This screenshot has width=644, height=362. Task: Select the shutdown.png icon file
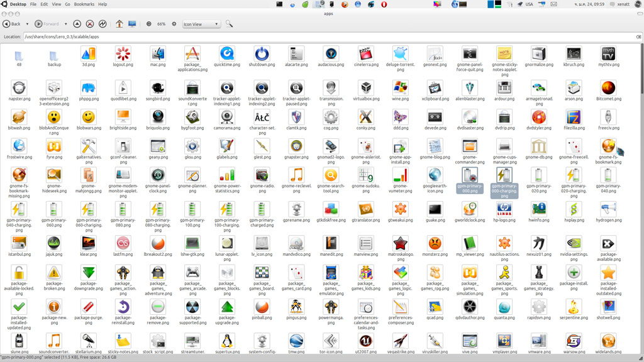tap(262, 57)
